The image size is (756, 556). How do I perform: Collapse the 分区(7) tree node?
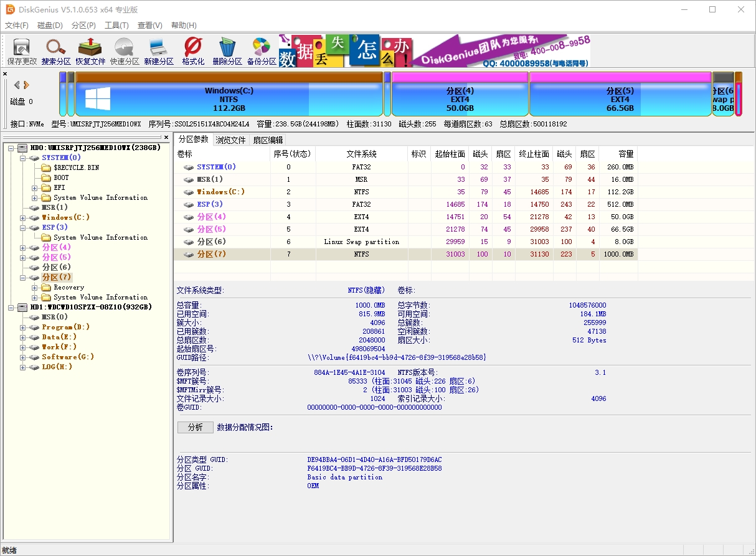click(23, 277)
